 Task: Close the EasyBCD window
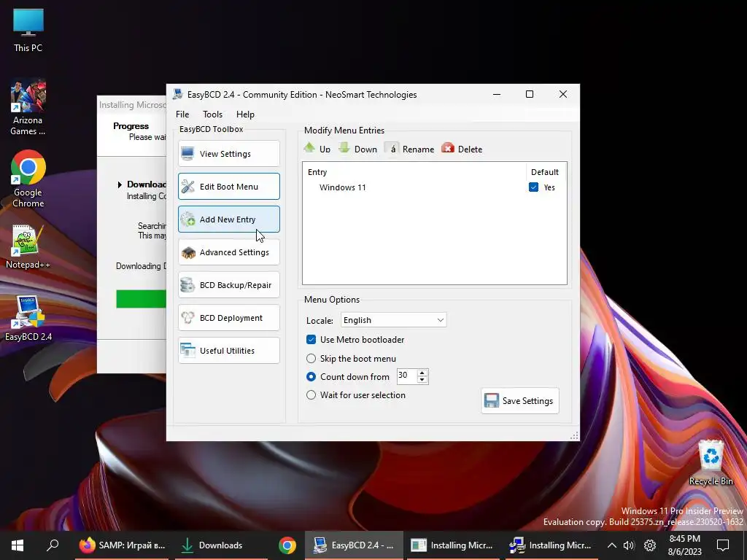(x=562, y=94)
